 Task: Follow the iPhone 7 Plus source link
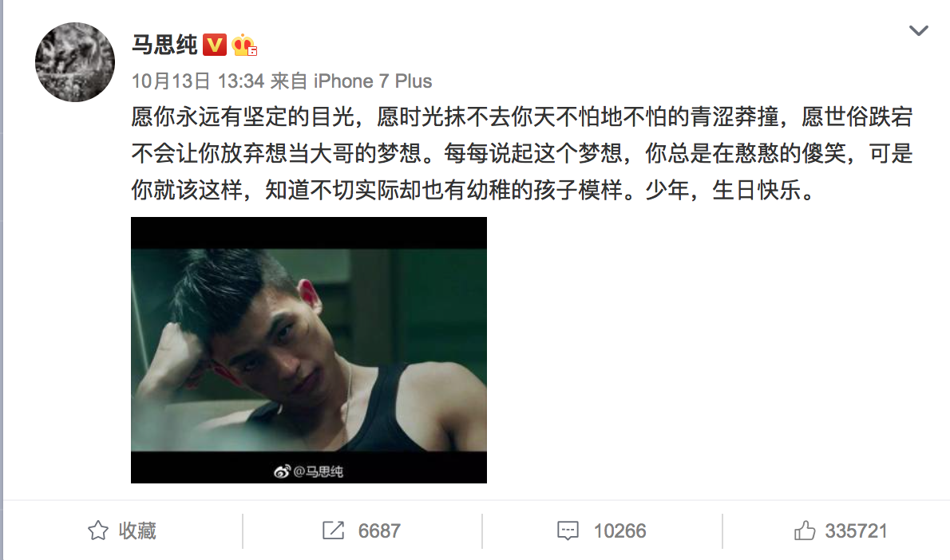click(x=373, y=81)
